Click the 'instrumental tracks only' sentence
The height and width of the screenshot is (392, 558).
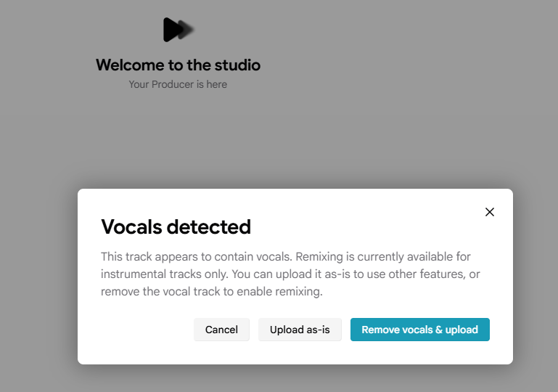click(165, 274)
